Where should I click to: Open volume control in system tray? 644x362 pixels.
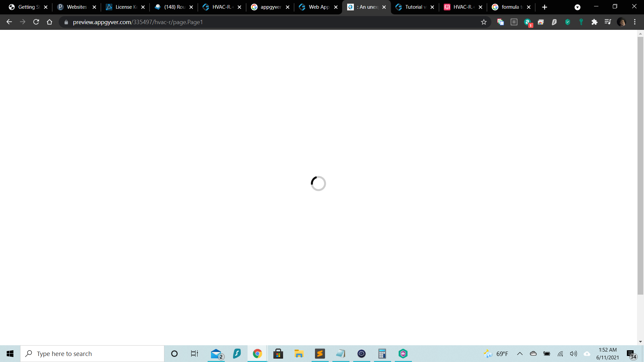point(574,354)
